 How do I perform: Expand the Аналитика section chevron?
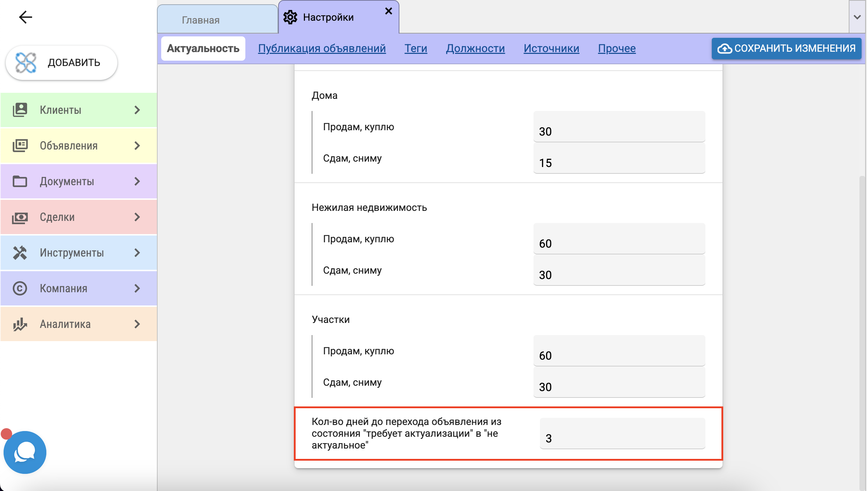coord(137,324)
